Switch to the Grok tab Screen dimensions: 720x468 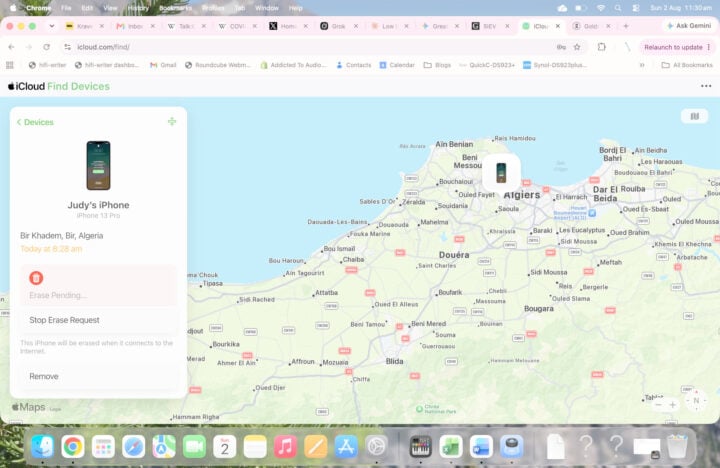pos(334,26)
